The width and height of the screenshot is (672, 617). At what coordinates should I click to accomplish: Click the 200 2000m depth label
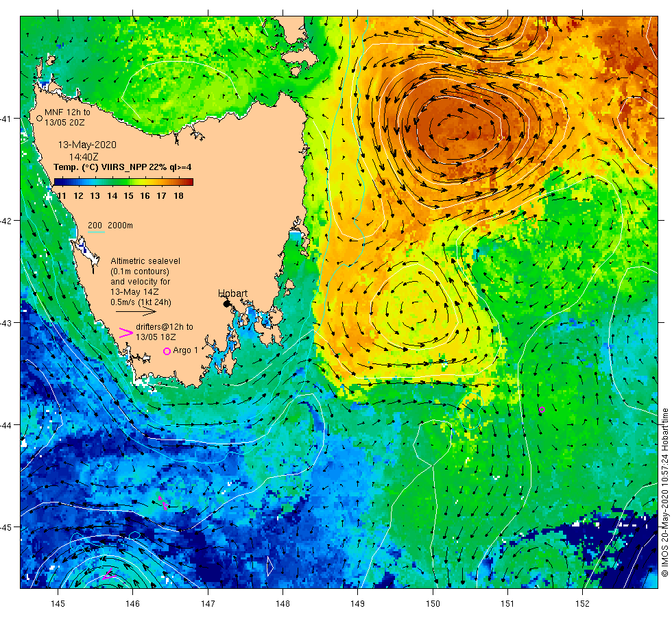coord(110,226)
